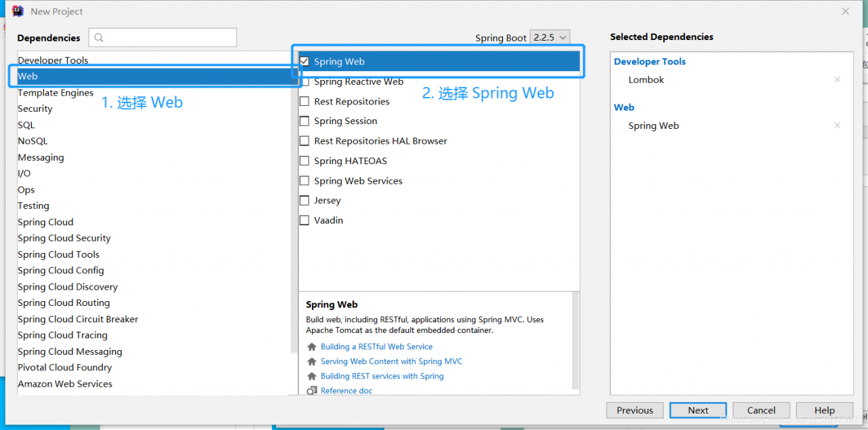The image size is (868, 430).
Task: Follow the Building REST services with Spring link
Action: click(x=382, y=376)
